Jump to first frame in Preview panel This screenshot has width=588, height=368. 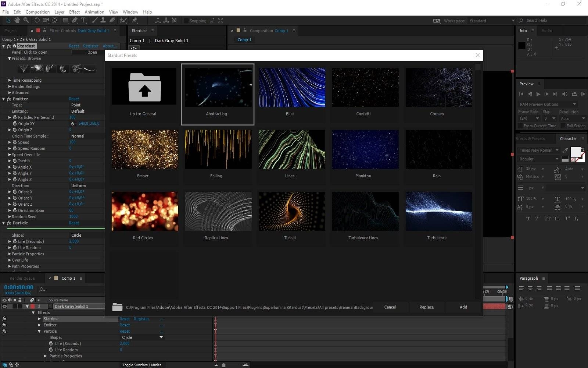point(521,94)
